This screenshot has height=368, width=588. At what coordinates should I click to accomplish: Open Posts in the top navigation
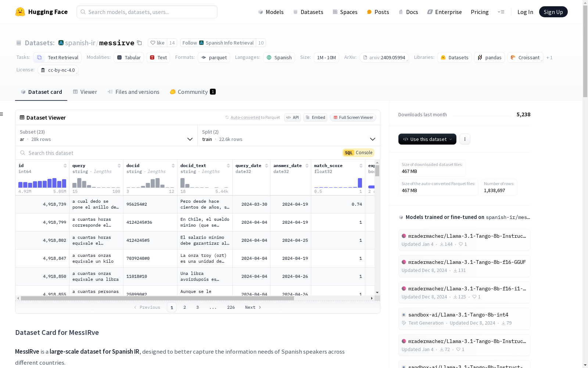(378, 12)
